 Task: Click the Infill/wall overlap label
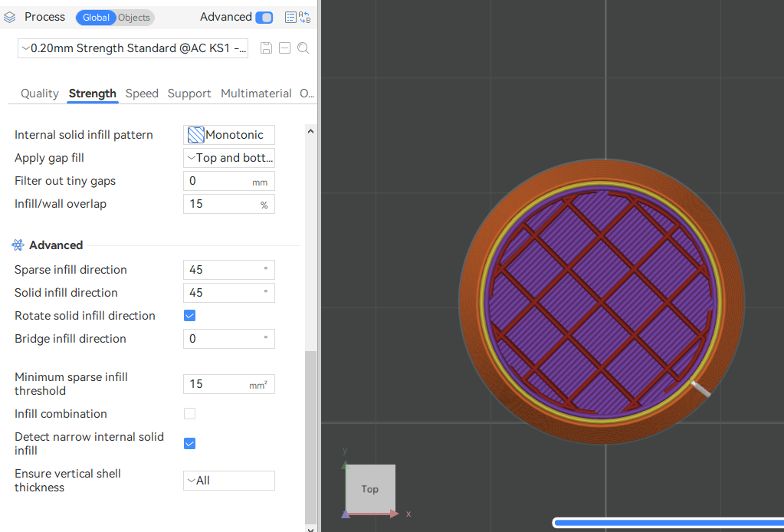pos(61,204)
